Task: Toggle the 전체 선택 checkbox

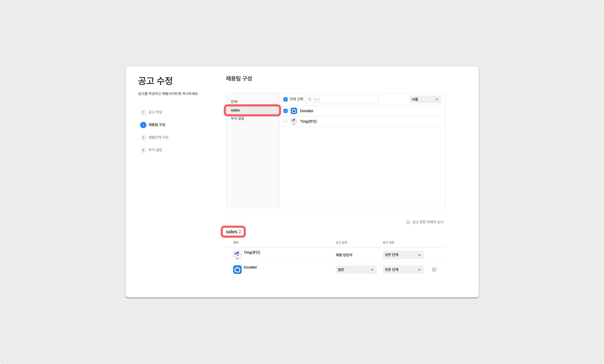Action: point(286,99)
